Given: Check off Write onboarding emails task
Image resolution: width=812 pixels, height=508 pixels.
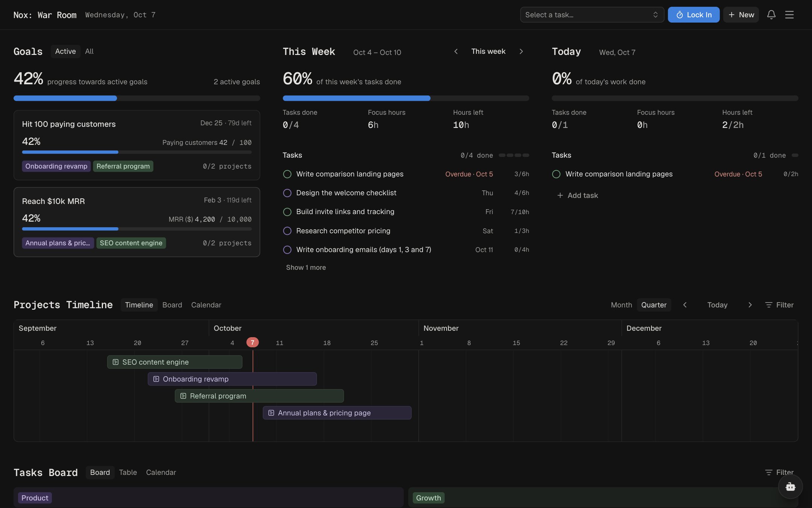Looking at the screenshot, I should coord(287,250).
